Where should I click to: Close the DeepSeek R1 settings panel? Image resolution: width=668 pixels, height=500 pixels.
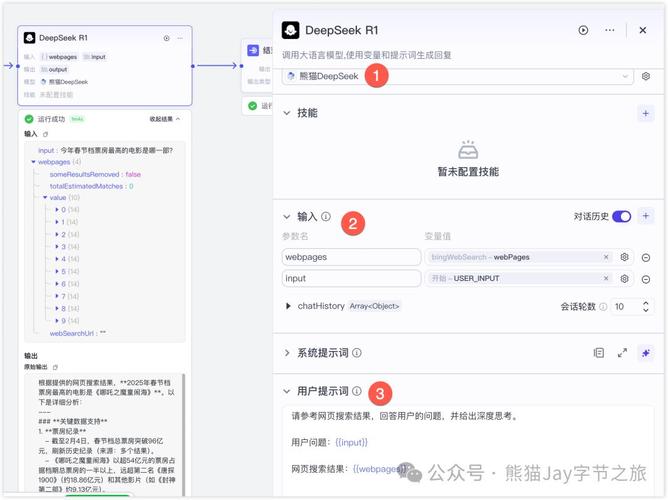pyautogui.click(x=643, y=30)
